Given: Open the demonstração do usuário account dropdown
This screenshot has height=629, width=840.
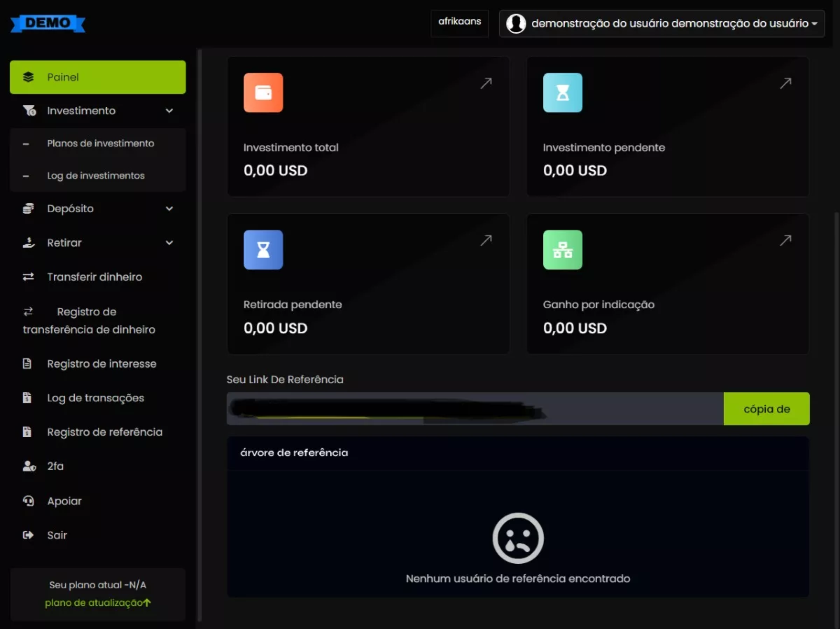Looking at the screenshot, I should pyautogui.click(x=669, y=23).
